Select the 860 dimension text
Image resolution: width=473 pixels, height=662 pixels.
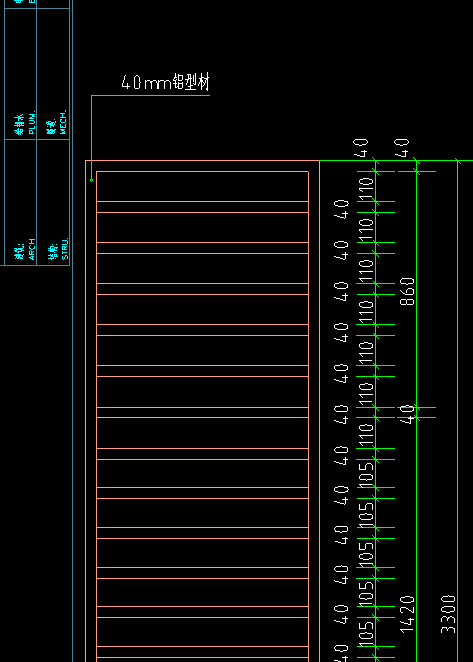pos(408,291)
